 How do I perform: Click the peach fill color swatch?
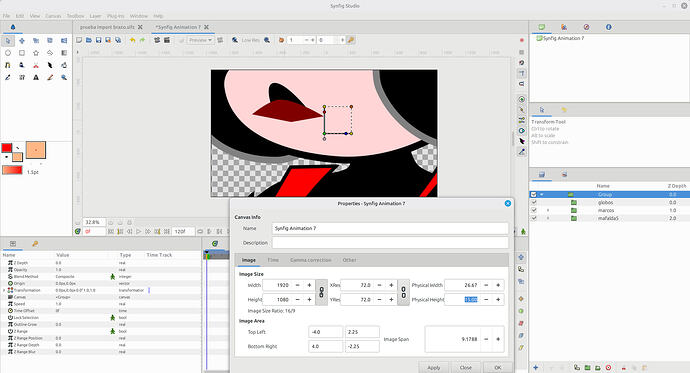17,157
